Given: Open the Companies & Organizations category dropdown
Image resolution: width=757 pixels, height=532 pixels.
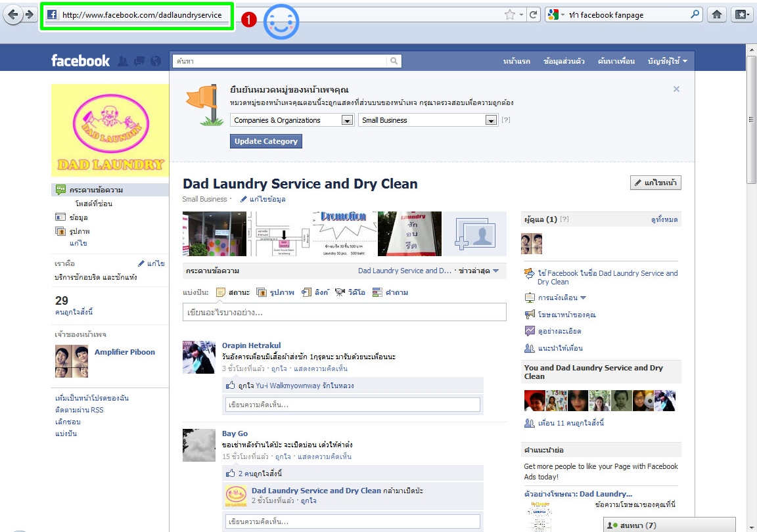Looking at the screenshot, I should 292,120.
